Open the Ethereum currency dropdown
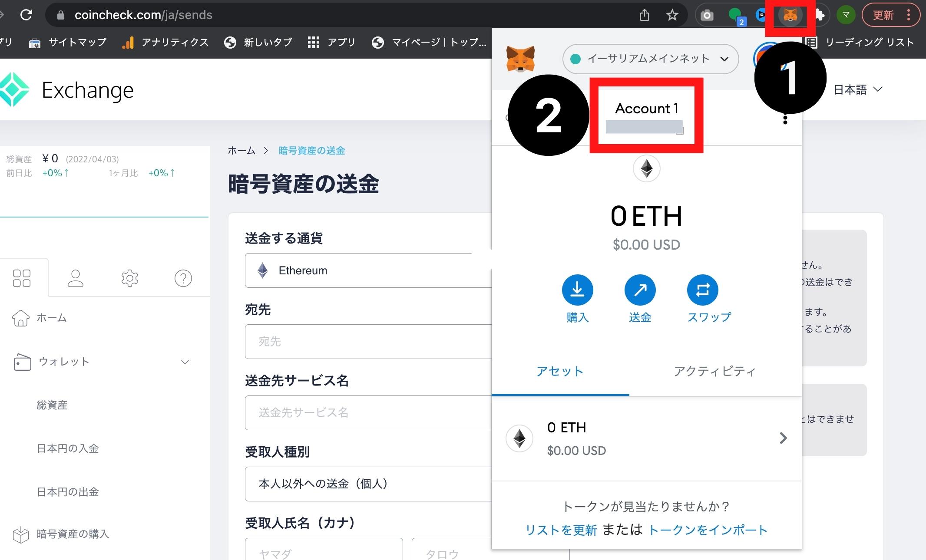This screenshot has height=560, width=926. click(x=368, y=270)
